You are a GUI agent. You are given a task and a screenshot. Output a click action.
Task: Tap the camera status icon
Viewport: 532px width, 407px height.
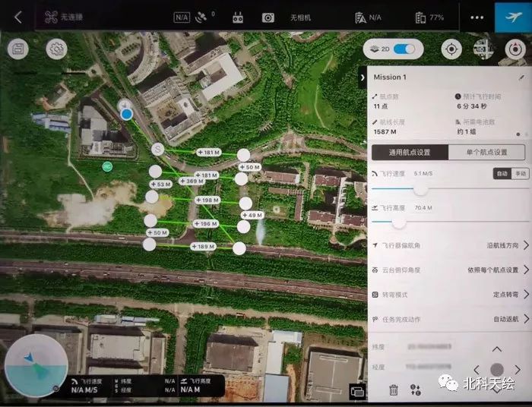coord(268,17)
